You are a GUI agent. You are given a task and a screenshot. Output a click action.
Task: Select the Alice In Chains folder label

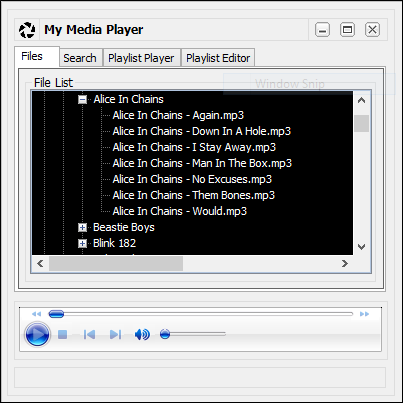(128, 99)
